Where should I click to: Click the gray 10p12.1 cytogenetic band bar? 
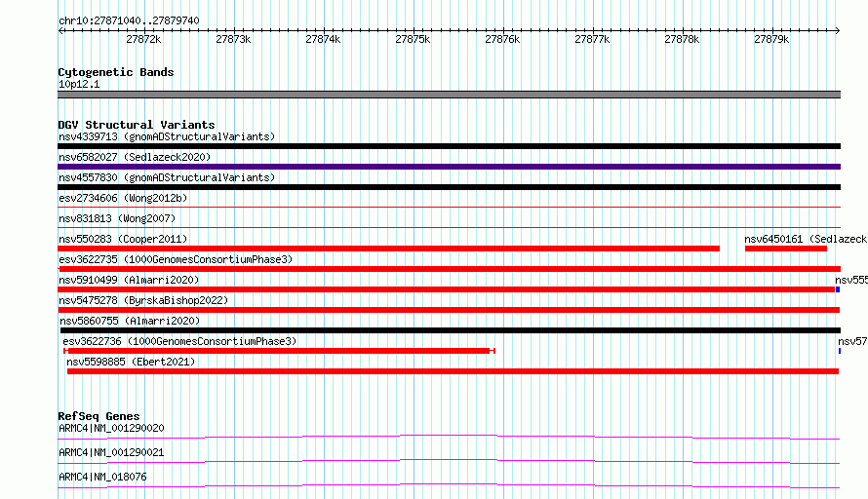pos(449,95)
